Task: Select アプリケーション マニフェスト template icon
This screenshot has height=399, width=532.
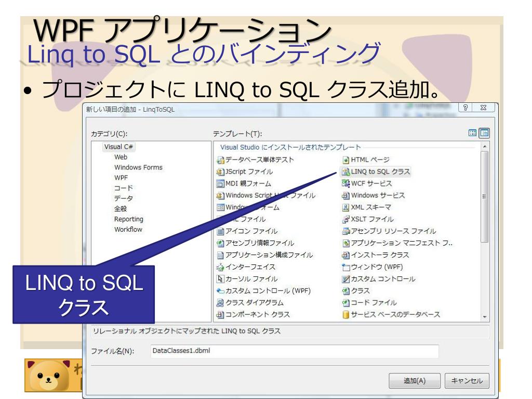Action: [345, 243]
